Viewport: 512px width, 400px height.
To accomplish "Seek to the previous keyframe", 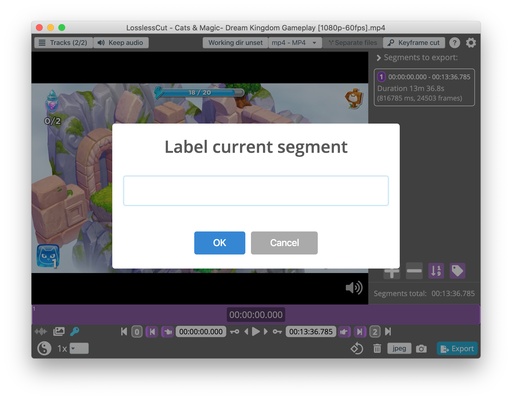I will (x=234, y=332).
